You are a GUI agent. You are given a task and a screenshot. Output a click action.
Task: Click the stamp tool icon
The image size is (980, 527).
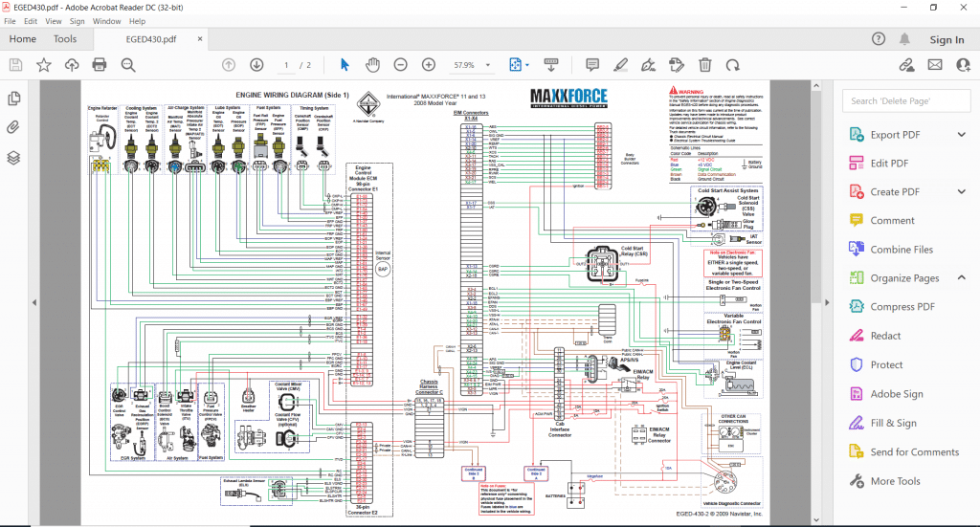tap(677, 65)
